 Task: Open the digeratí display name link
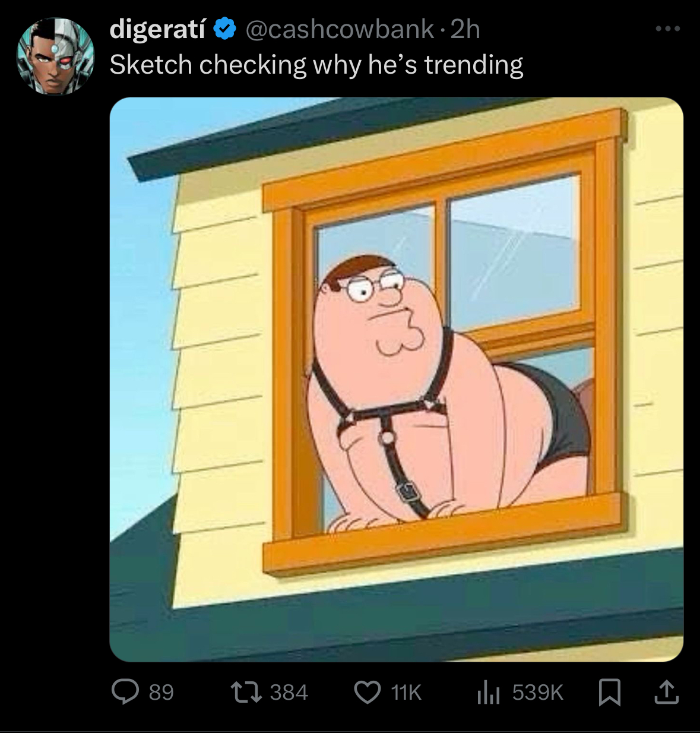tap(157, 29)
